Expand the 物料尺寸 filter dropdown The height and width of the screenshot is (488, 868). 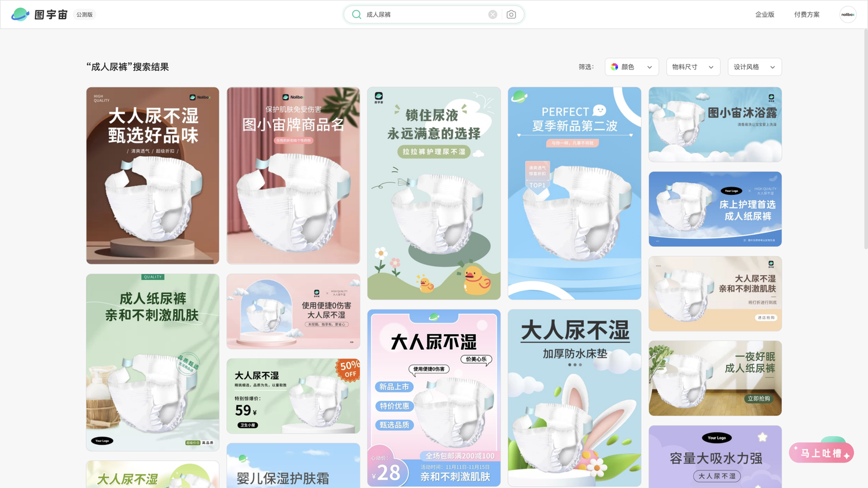(693, 67)
